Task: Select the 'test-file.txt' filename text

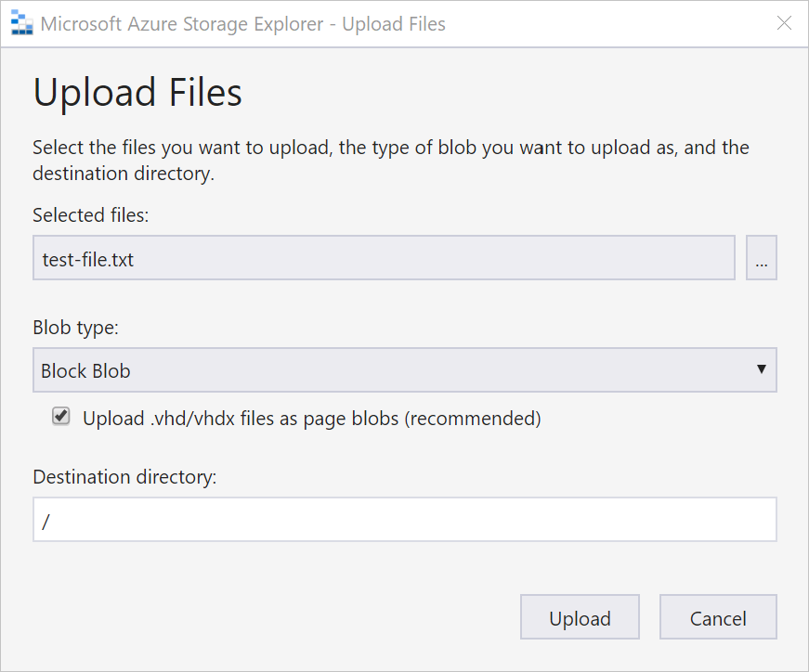Action: pyautogui.click(x=87, y=259)
